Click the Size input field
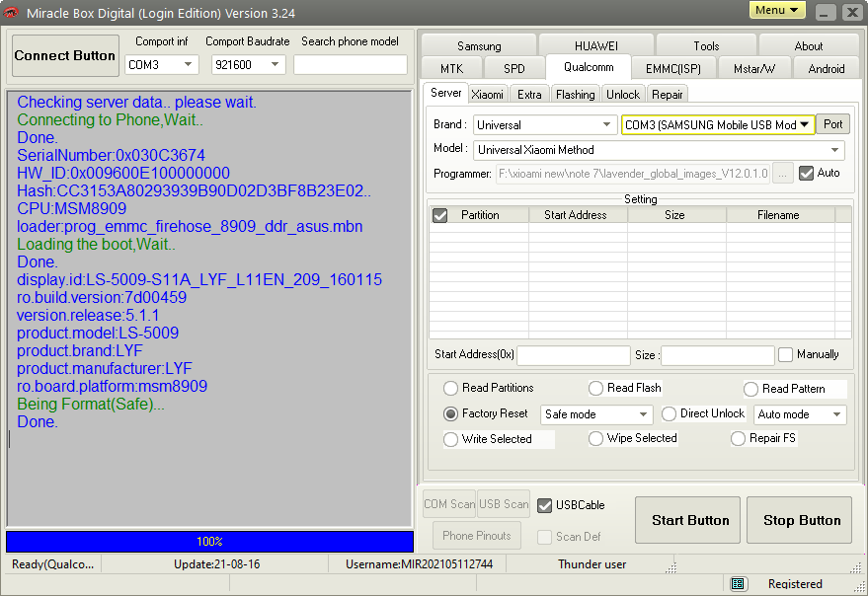 point(718,355)
